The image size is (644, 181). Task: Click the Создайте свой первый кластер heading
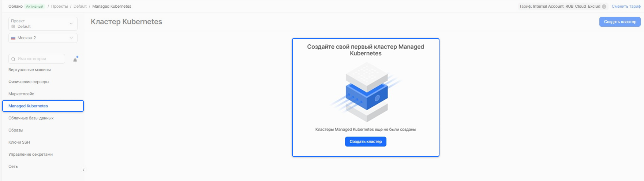366,50
